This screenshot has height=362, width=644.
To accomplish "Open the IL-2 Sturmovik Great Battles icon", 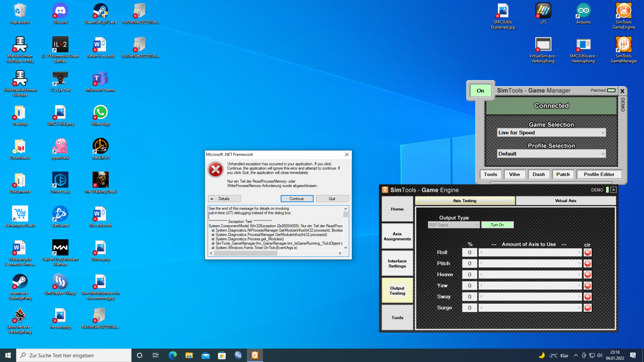I will click(x=60, y=49).
